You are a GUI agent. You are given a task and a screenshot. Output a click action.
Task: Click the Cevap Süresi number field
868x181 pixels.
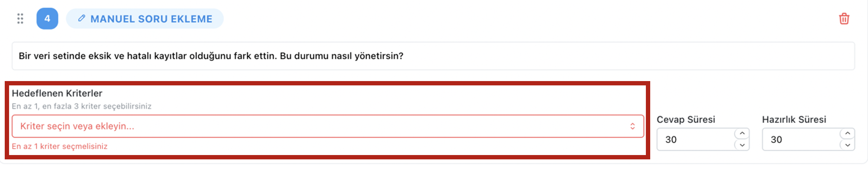point(694,139)
